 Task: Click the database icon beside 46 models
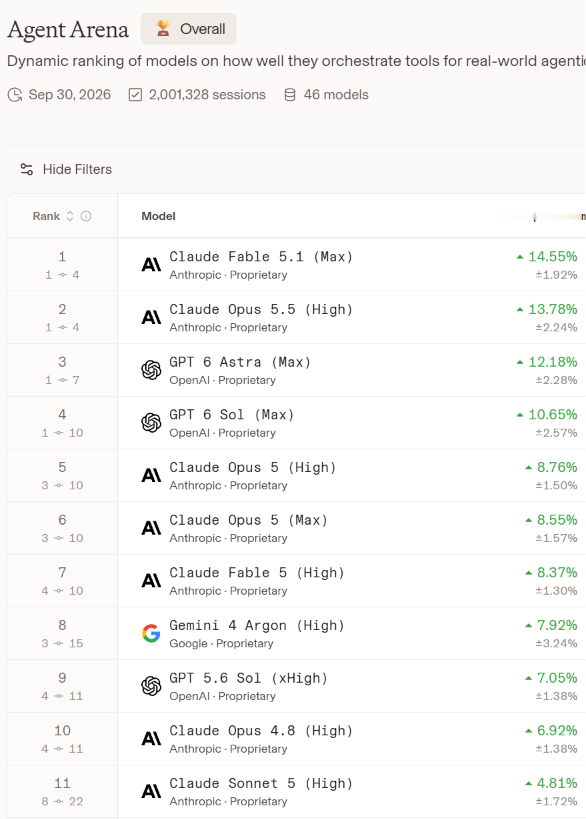coord(290,95)
